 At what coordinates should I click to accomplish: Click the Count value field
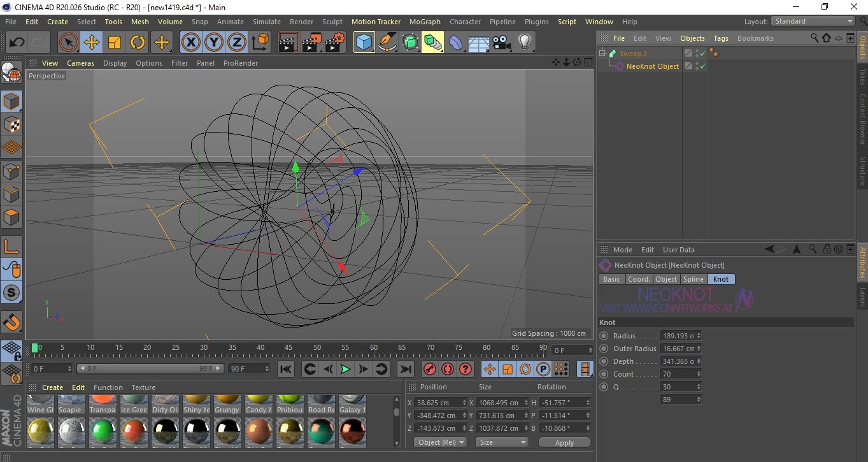coord(678,374)
